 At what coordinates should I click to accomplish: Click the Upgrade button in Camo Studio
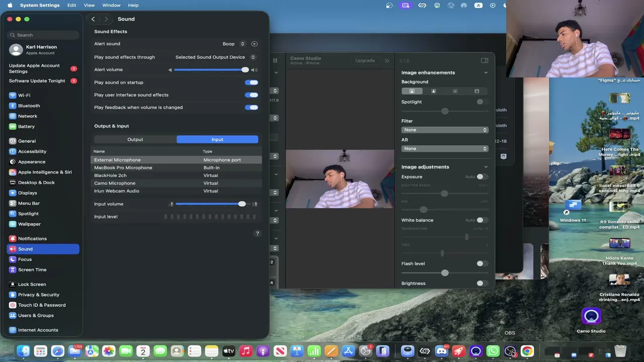[x=365, y=60]
